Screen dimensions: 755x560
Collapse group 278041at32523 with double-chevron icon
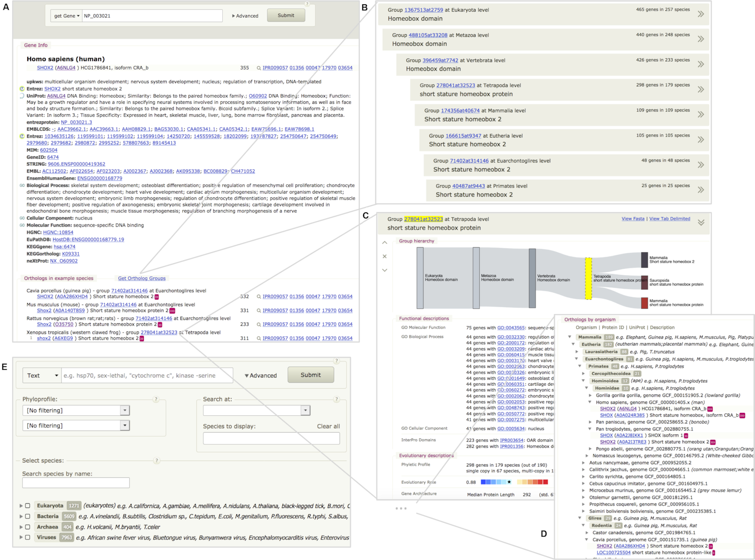pos(701,223)
